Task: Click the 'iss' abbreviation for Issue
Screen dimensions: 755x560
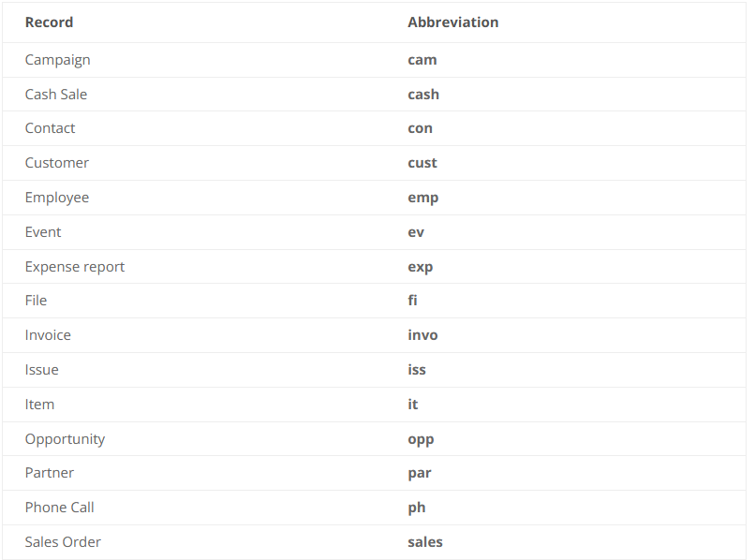Action: tap(417, 370)
